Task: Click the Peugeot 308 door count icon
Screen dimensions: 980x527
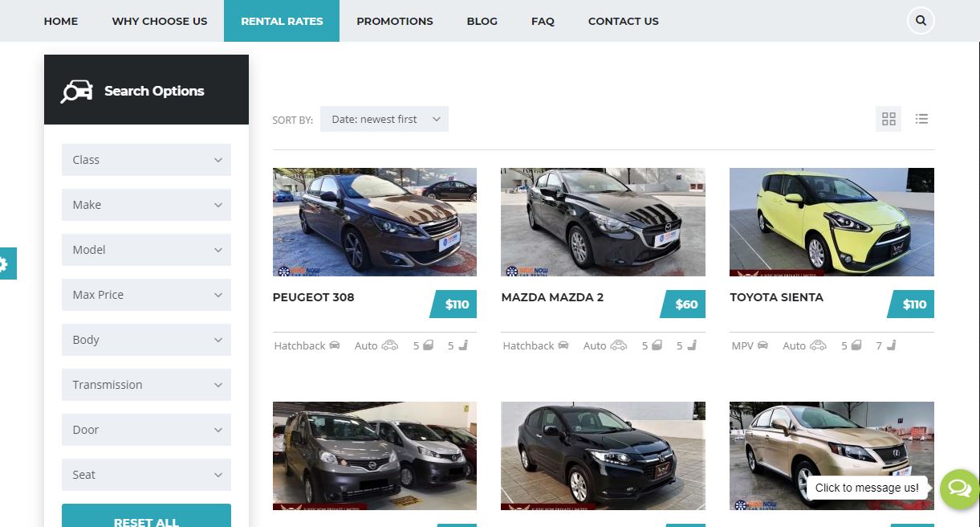Action: coord(429,345)
